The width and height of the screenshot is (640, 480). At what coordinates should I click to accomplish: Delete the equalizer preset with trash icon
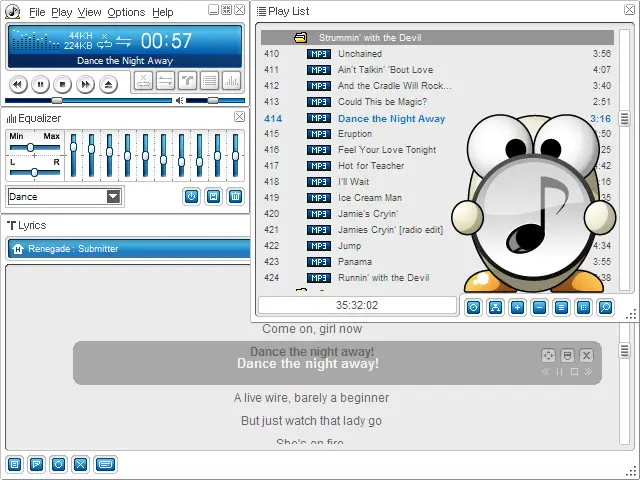(x=235, y=196)
